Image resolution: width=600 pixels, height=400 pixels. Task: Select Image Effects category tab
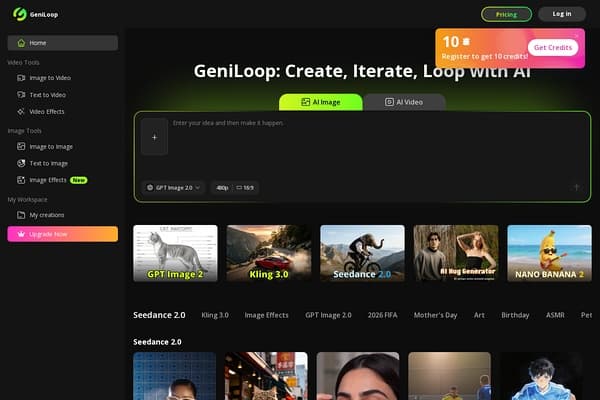[x=266, y=315]
